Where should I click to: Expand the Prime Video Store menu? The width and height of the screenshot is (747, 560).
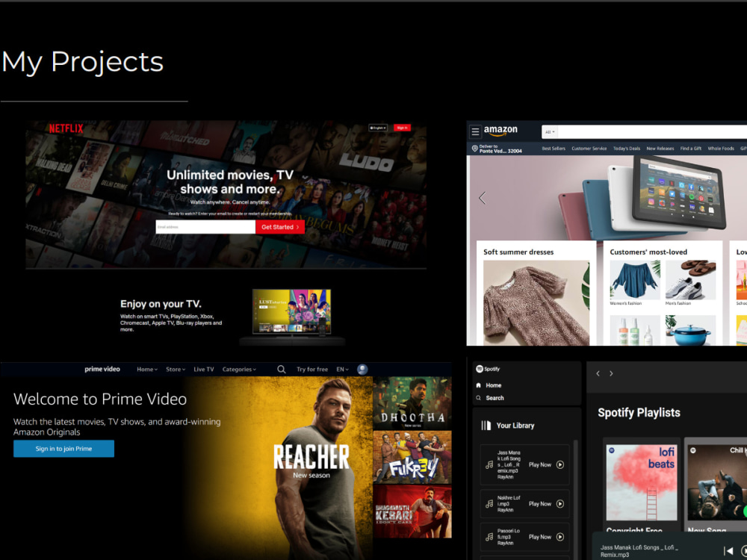(x=176, y=370)
